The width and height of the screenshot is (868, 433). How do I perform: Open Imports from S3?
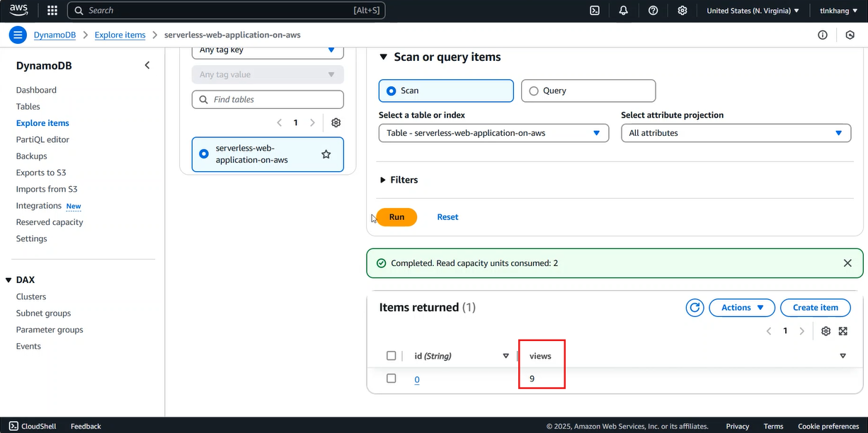point(47,189)
